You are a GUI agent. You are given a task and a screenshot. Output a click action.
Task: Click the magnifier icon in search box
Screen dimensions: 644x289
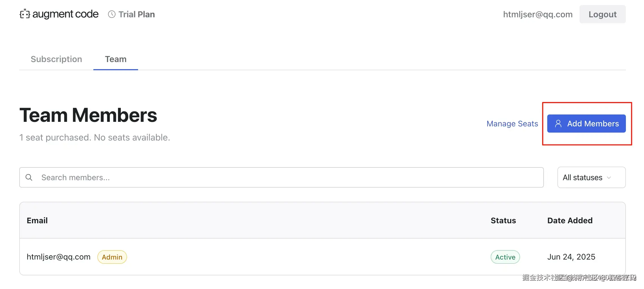point(29,177)
